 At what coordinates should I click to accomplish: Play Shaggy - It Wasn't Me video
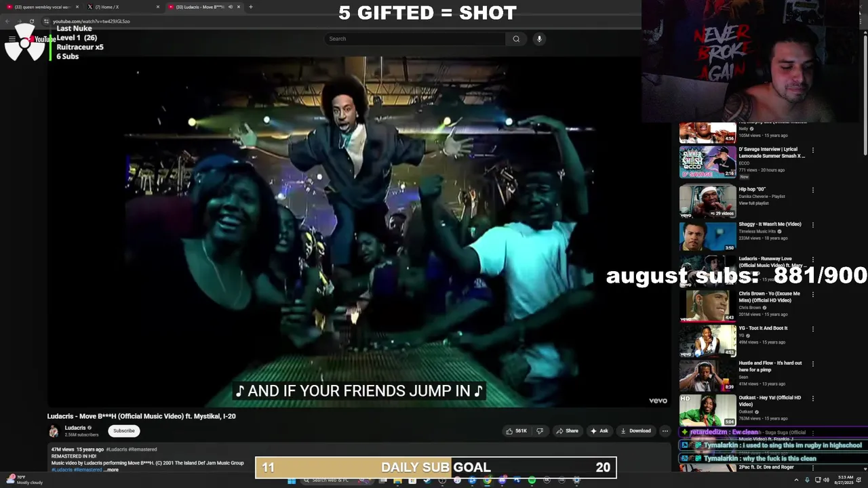pyautogui.click(x=707, y=235)
